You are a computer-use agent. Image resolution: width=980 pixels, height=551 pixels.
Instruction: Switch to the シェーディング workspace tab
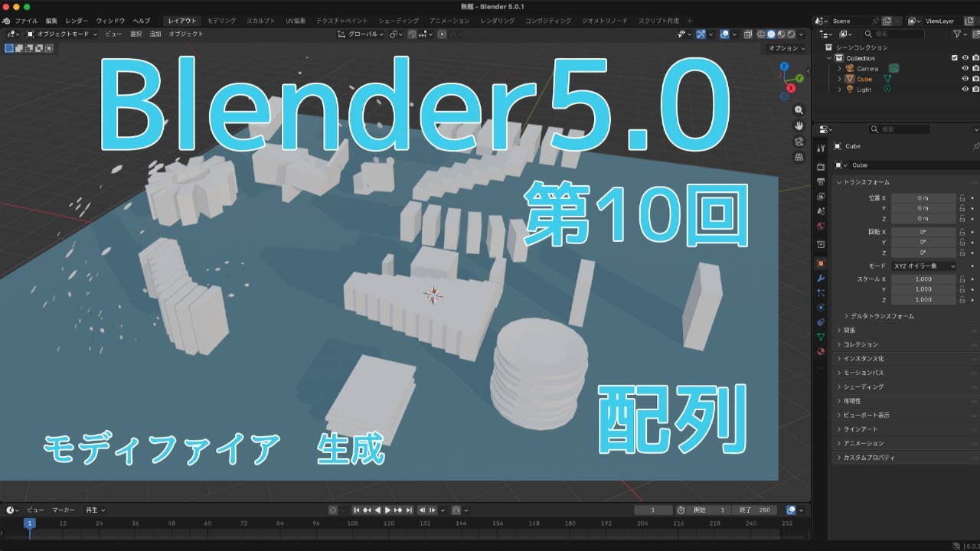pos(399,21)
